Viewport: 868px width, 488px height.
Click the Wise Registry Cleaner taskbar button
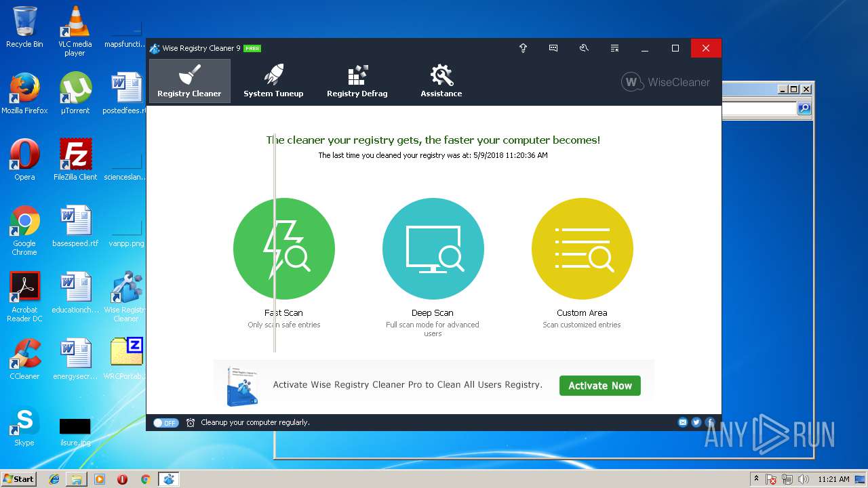(x=168, y=479)
